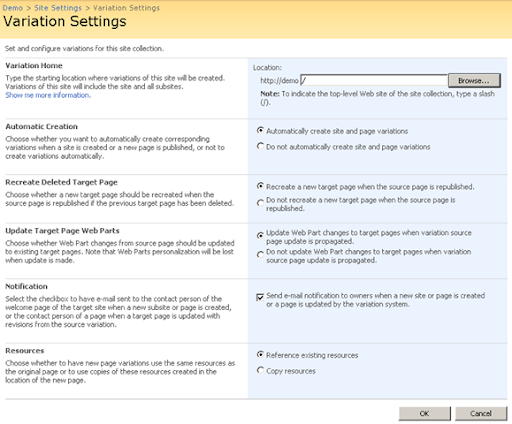This screenshot has height=424, width=512.
Task: Click the Notification section heading
Action: pos(26,287)
